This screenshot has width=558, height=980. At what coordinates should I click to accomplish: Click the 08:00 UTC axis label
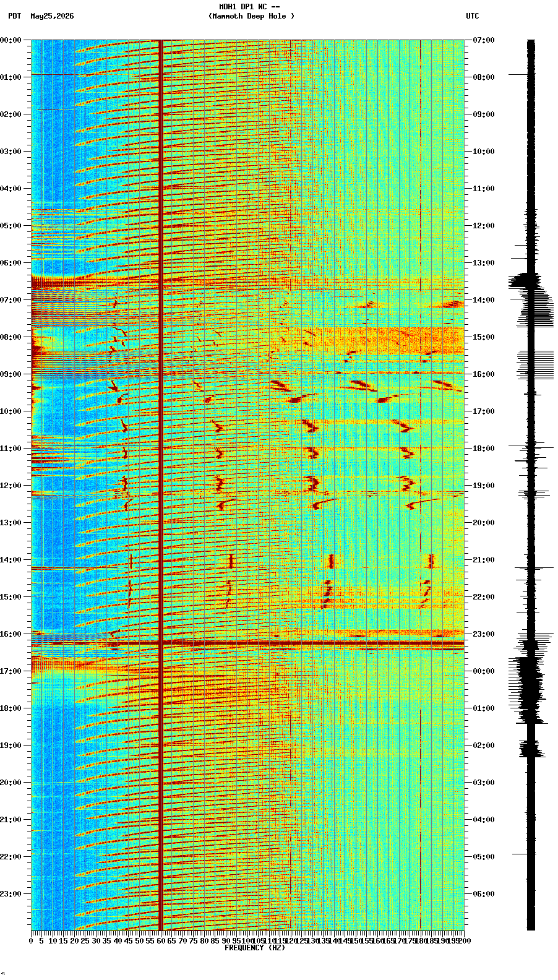(x=484, y=77)
